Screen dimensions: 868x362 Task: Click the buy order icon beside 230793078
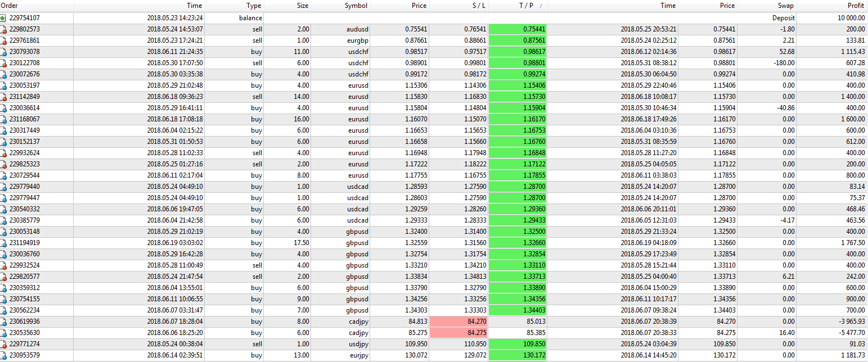click(3, 52)
